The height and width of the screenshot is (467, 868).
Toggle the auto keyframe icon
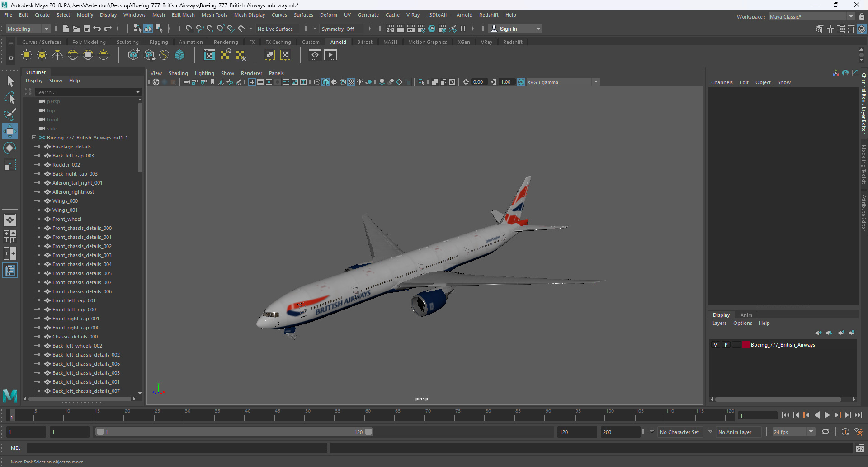pos(845,432)
